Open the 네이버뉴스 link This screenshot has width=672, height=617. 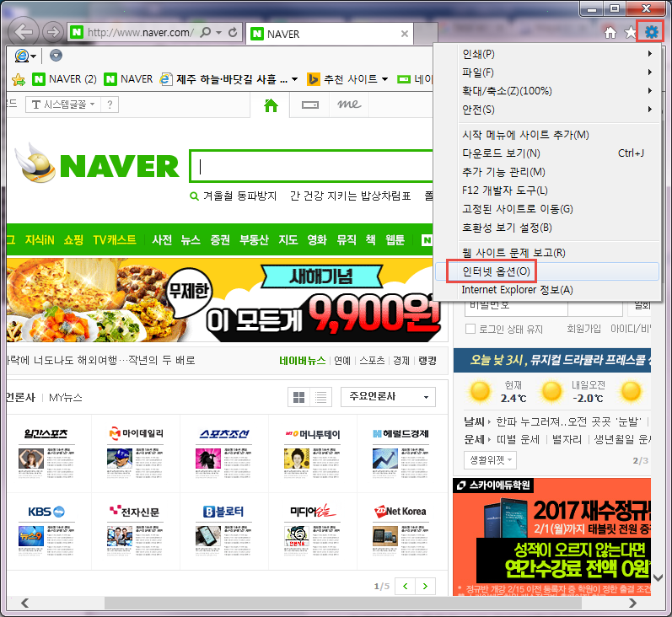(302, 361)
